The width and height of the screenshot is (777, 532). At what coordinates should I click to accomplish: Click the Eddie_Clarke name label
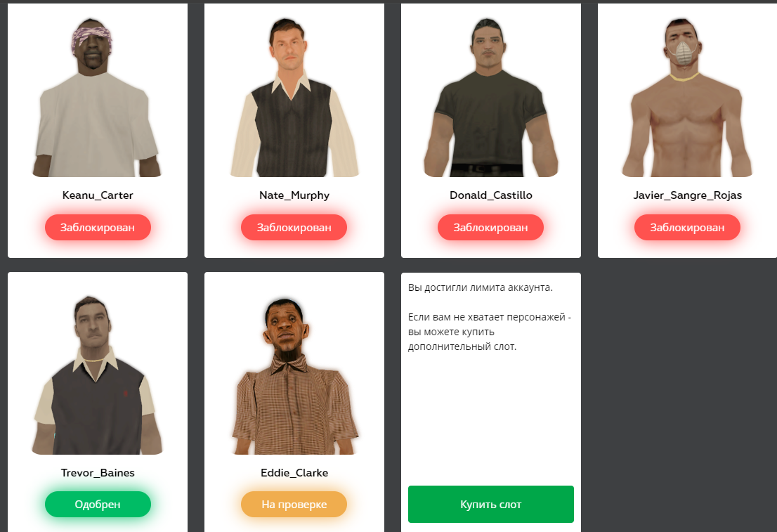294,473
